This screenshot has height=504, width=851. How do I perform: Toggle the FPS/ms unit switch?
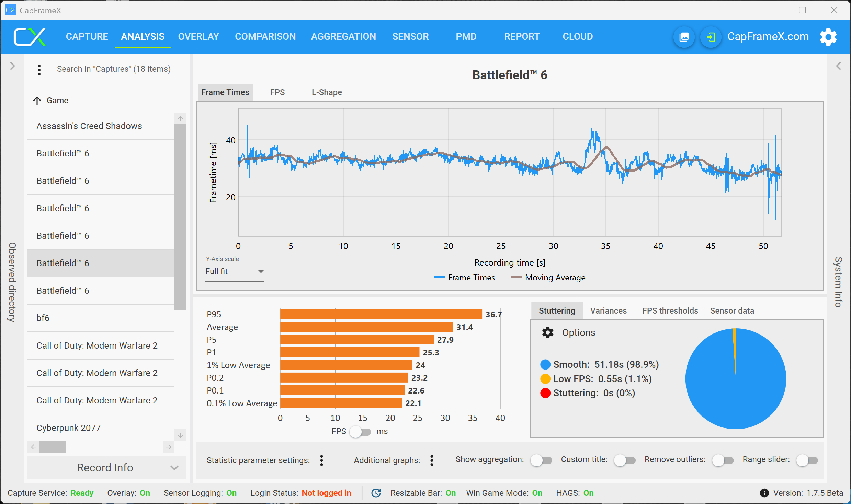360,431
